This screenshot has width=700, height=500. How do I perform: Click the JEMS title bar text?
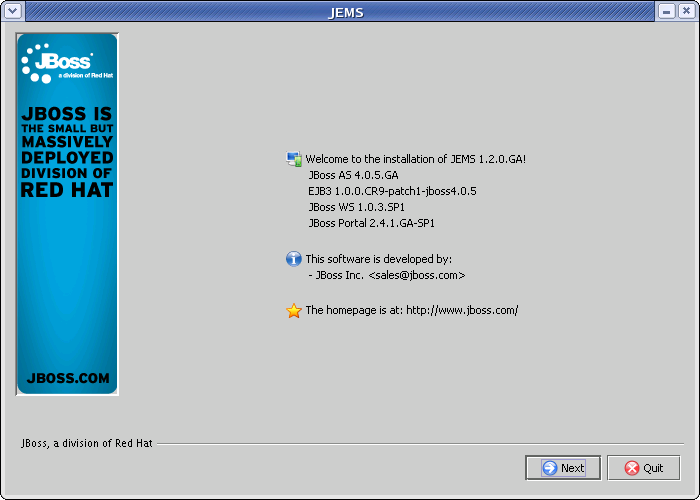pyautogui.click(x=346, y=12)
